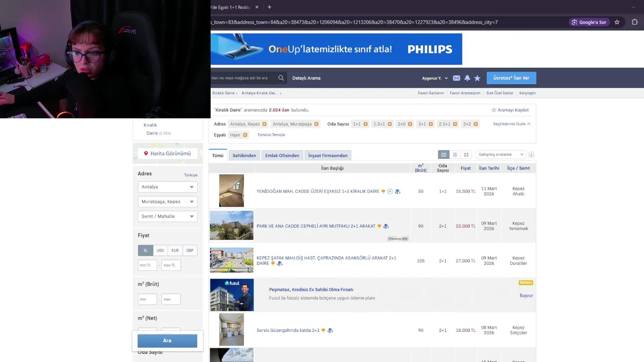The image size is (644, 362).
Task: Select USD currency option
Action: click(160, 250)
